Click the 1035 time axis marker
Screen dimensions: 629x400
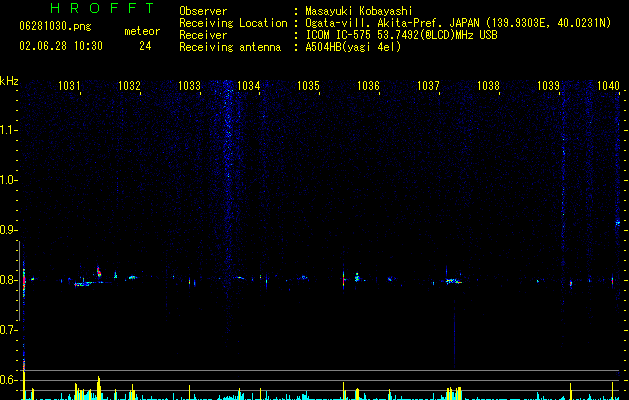click(308, 86)
